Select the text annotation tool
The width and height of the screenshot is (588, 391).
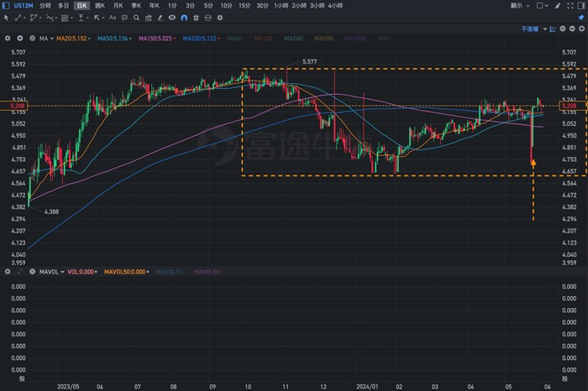point(111,17)
